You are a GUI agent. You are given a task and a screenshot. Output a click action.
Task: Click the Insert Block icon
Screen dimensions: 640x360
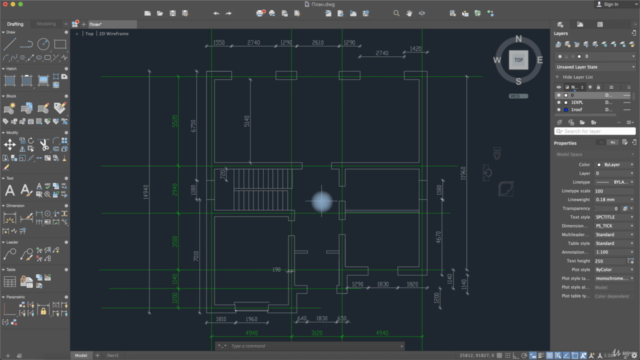coord(27,108)
